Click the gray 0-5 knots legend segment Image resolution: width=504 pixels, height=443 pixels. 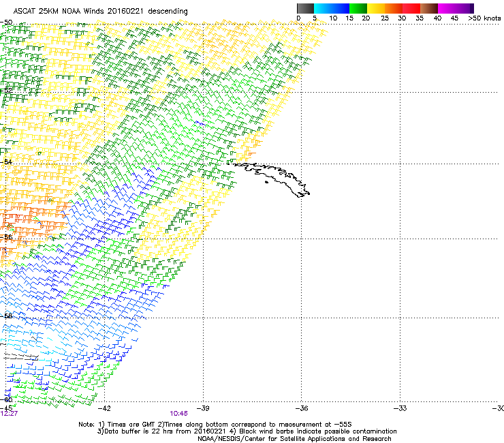[305, 8]
